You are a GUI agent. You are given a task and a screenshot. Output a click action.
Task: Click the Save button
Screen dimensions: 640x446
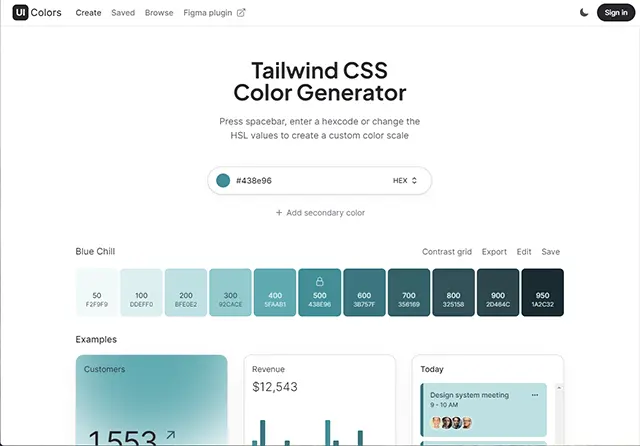(550, 252)
